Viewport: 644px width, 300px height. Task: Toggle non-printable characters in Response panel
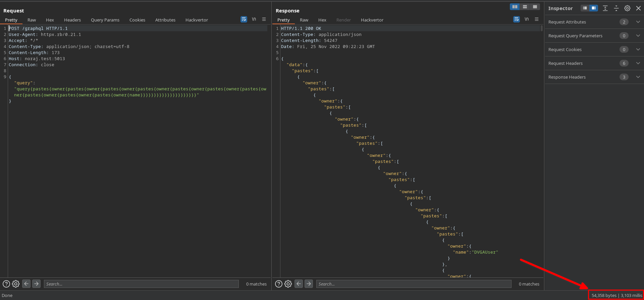point(527,19)
